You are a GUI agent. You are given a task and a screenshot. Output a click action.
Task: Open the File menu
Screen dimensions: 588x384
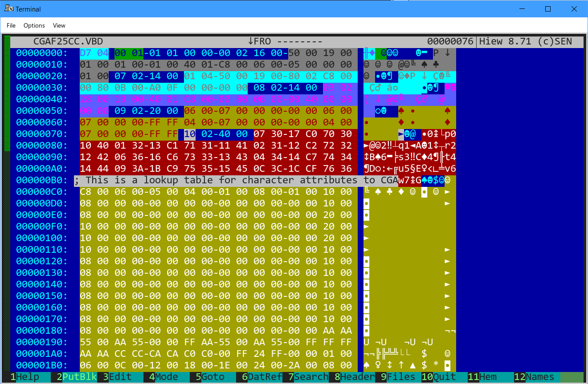[11, 25]
